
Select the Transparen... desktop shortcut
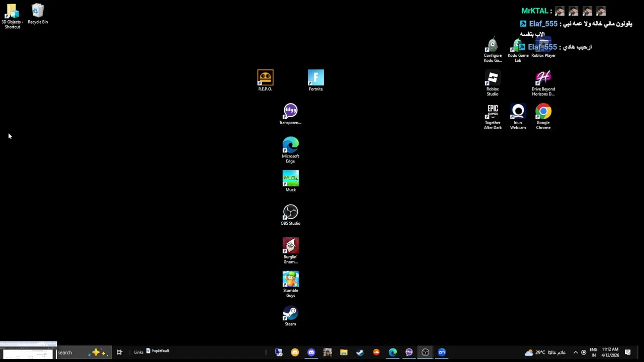[290, 114]
